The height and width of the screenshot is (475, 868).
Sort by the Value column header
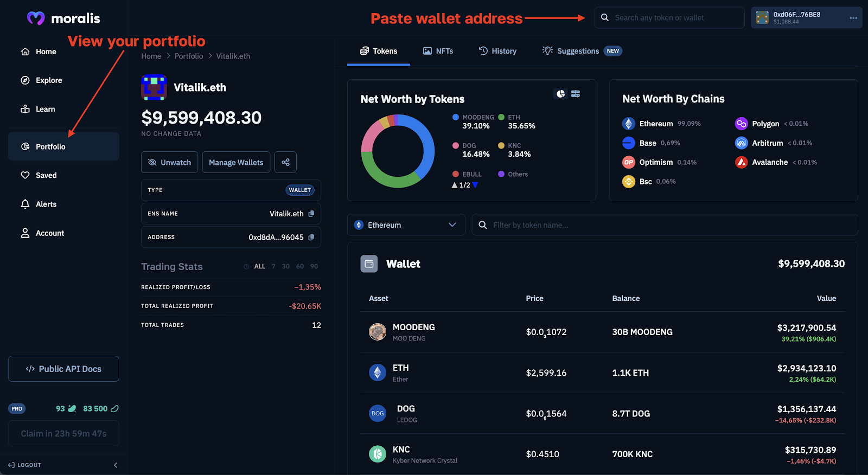coord(826,298)
